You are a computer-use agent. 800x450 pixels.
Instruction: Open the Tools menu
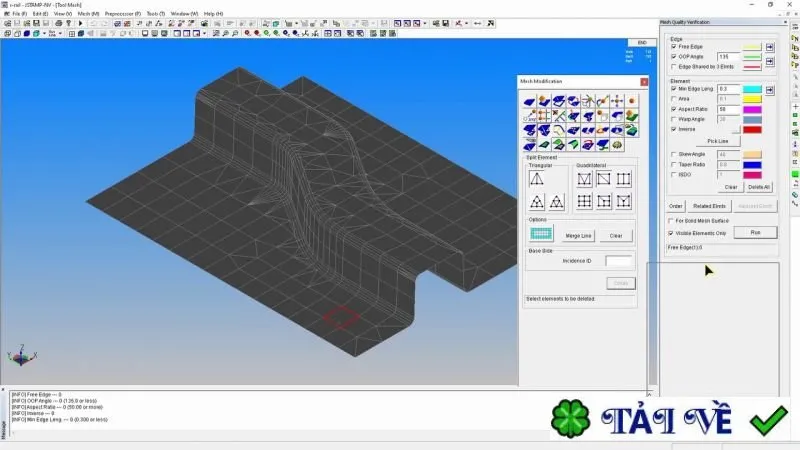(x=156, y=14)
